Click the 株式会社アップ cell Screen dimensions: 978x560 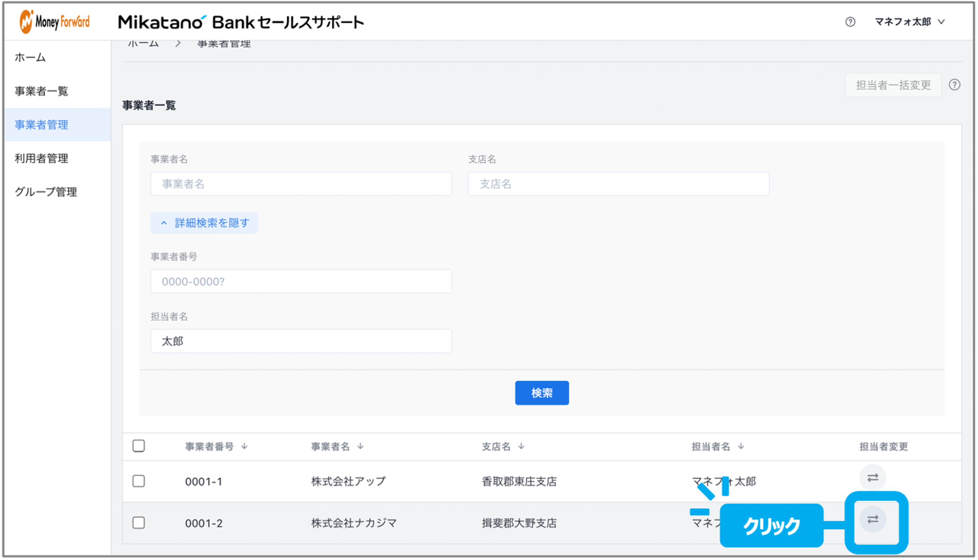[348, 481]
